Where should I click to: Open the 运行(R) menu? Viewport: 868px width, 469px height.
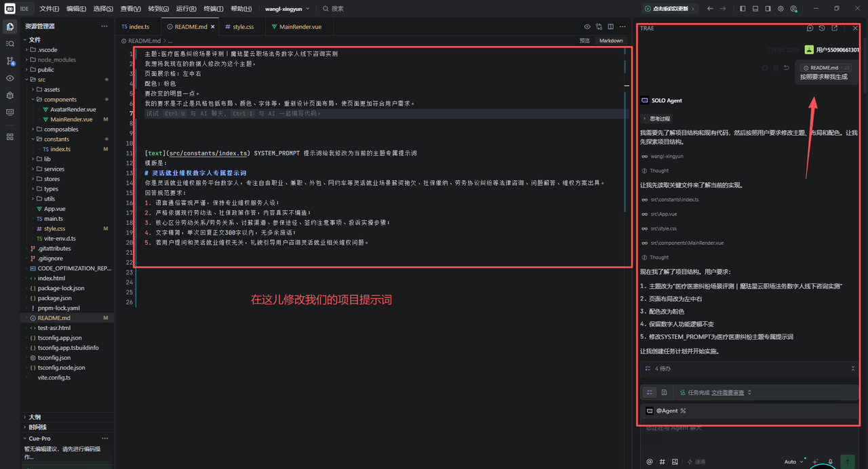(186, 9)
